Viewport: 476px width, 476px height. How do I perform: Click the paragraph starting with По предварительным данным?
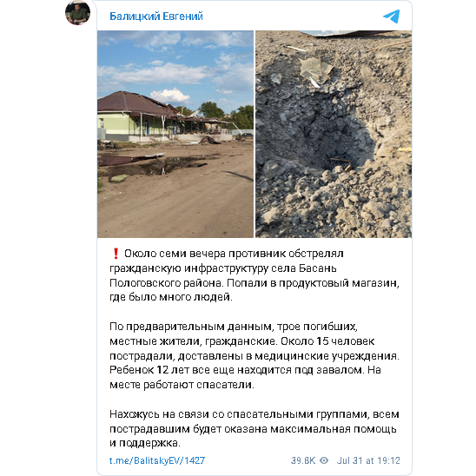click(255, 355)
